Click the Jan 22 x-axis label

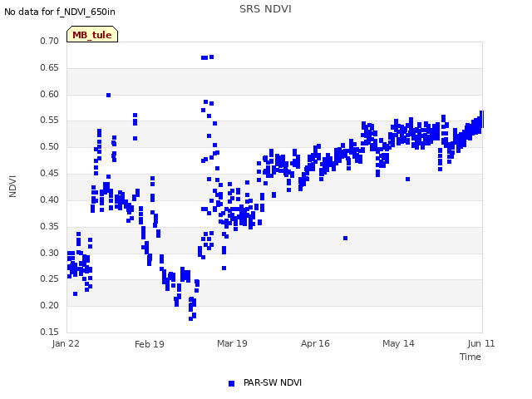66,343
